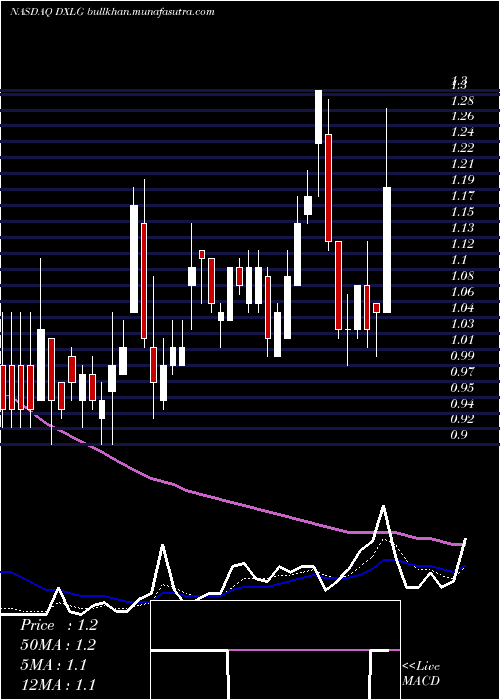
Task: Select the 1.12 price axis label
Action: 463,245
